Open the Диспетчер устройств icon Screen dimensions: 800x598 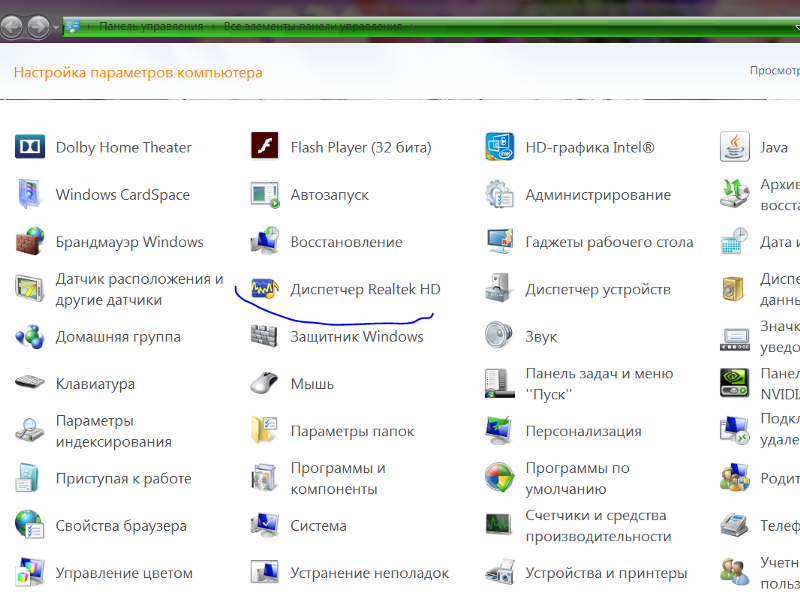(x=498, y=289)
